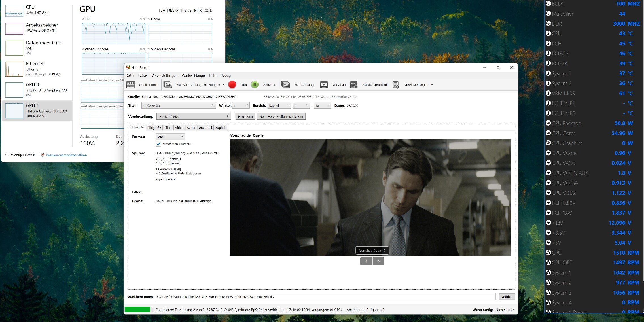Expand the Titel selection dropdown

(x=179, y=105)
